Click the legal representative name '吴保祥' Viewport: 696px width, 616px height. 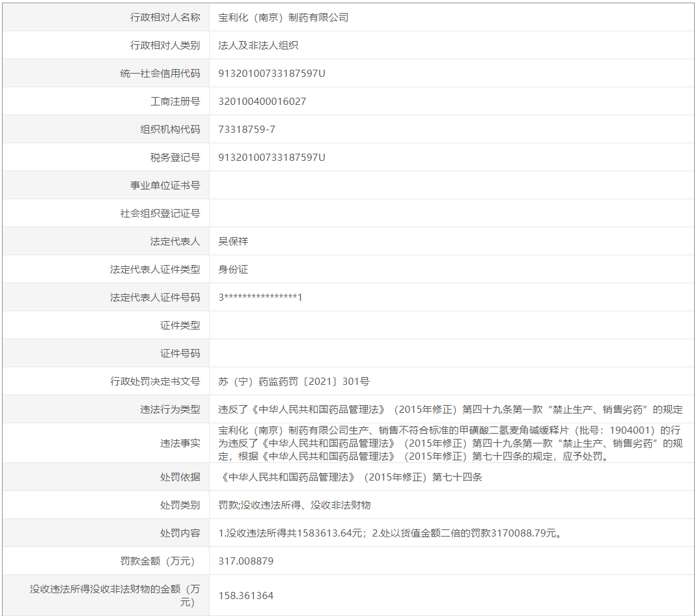point(233,241)
